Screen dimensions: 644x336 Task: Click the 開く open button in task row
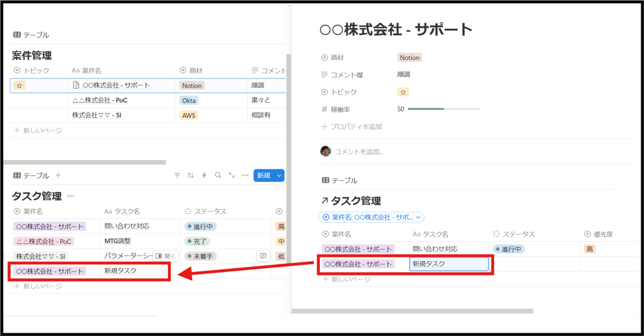165,256
